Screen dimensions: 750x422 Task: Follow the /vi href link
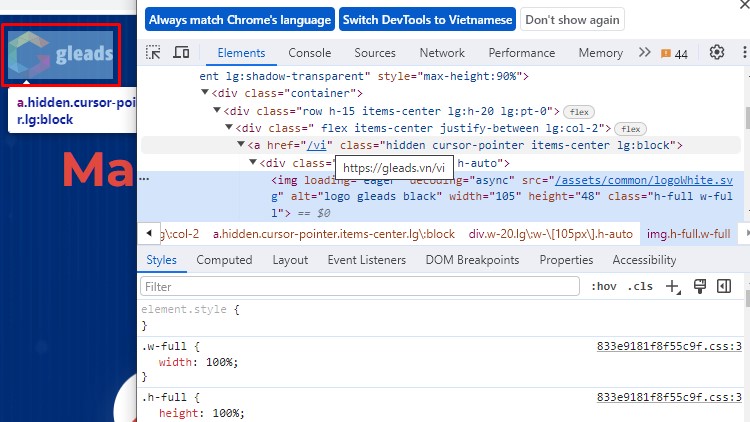point(317,145)
